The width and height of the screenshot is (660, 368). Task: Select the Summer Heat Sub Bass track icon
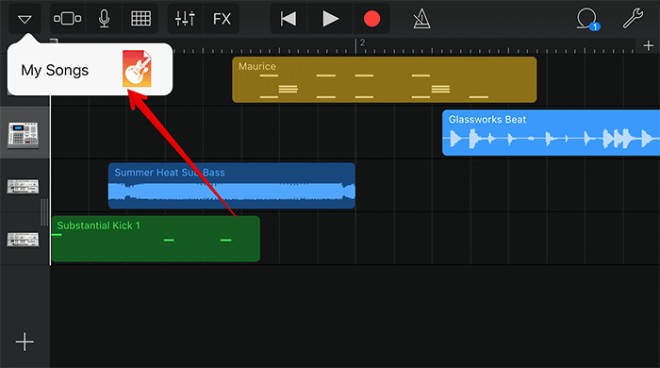click(23, 186)
